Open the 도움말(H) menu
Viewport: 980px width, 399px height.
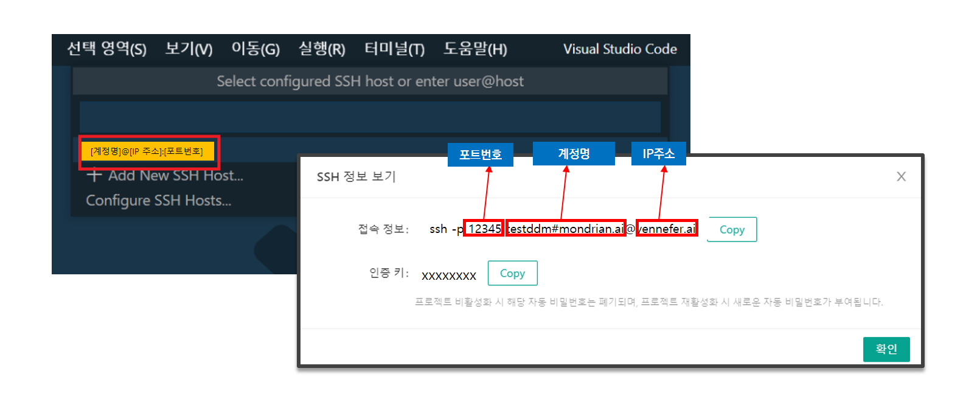(x=475, y=49)
